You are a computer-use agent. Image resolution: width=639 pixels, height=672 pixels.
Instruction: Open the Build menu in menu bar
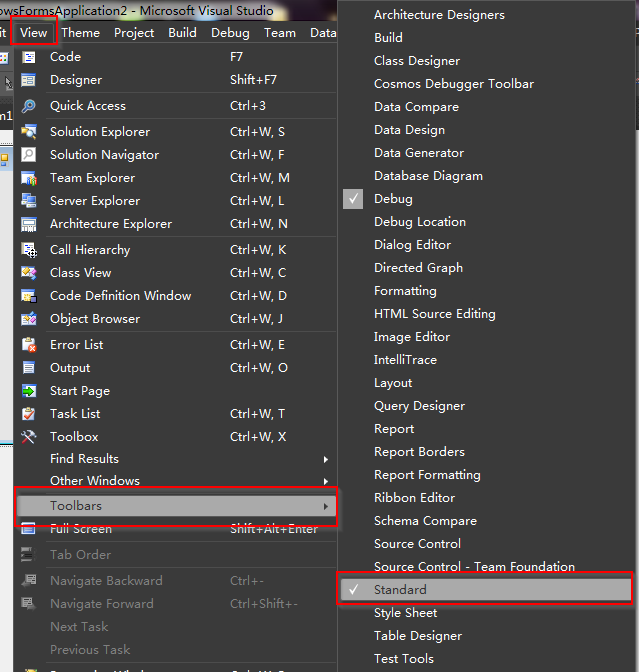[182, 33]
